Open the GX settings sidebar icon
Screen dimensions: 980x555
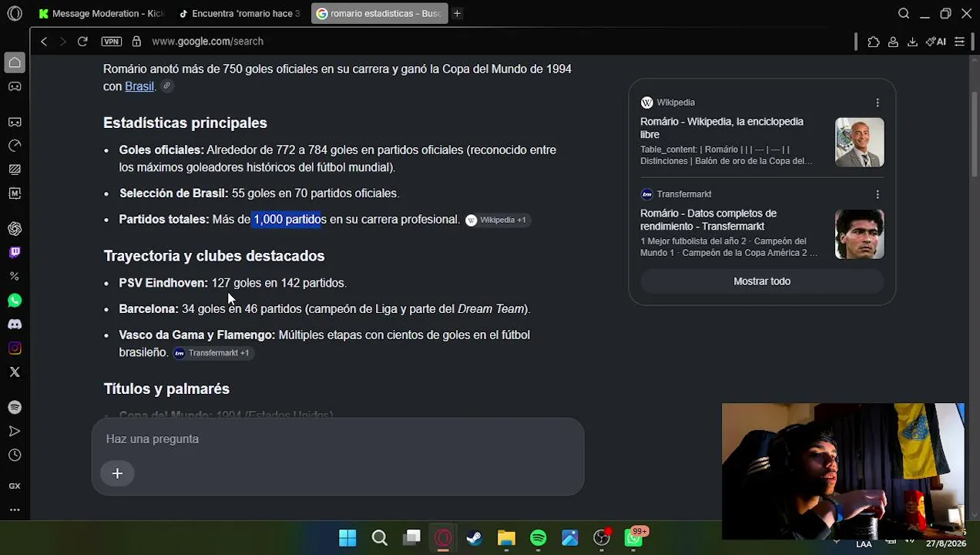15,486
